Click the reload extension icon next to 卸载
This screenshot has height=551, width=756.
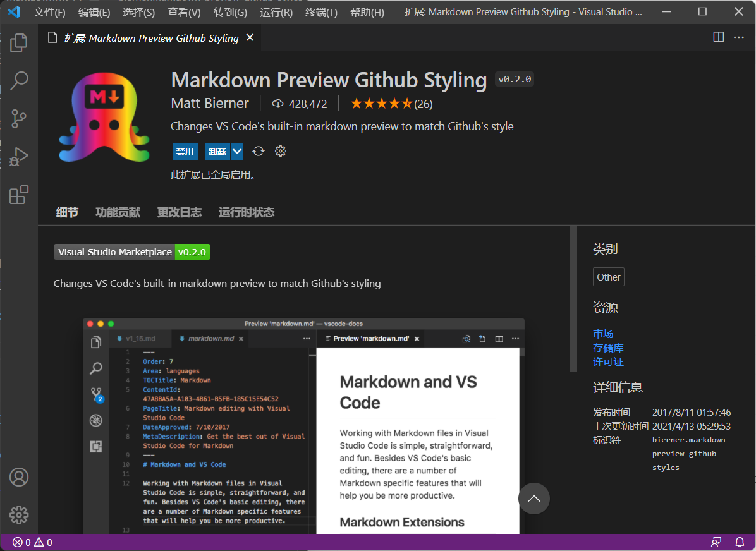point(258,151)
